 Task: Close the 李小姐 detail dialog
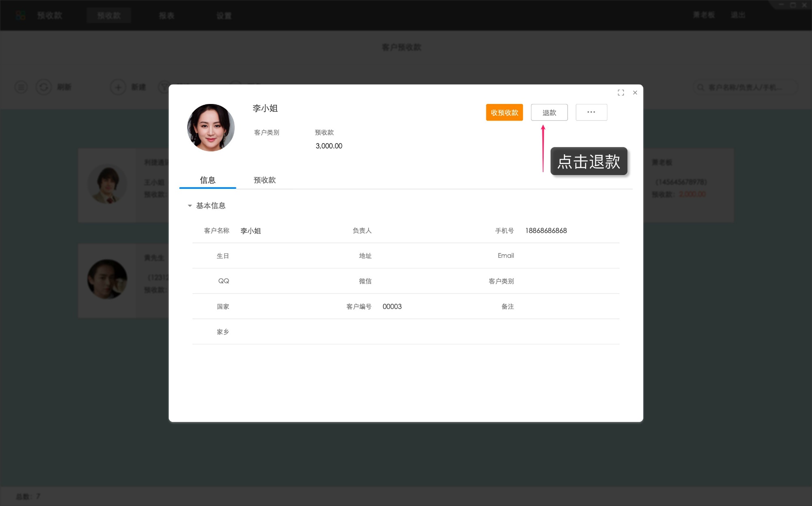coord(635,93)
